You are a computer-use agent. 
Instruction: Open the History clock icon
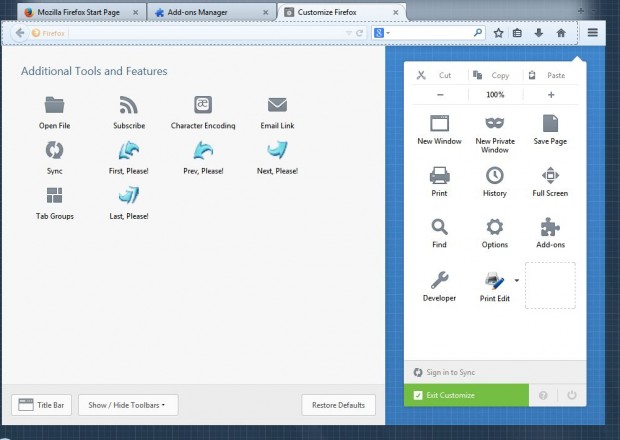[495, 175]
